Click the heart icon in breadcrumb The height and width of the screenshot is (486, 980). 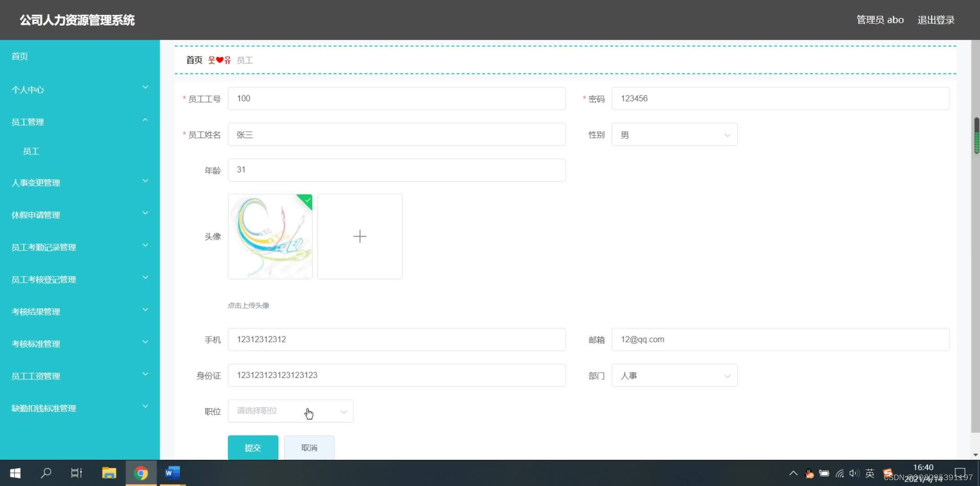(x=219, y=60)
